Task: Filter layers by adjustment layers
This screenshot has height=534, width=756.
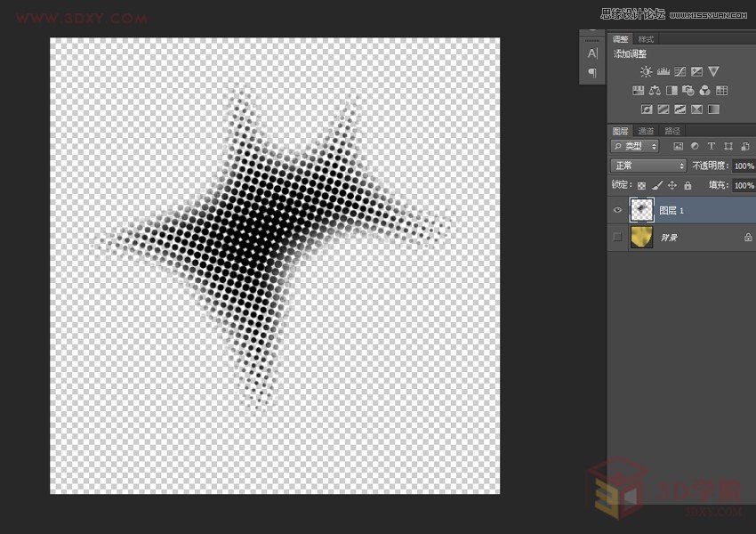Action: point(695,146)
